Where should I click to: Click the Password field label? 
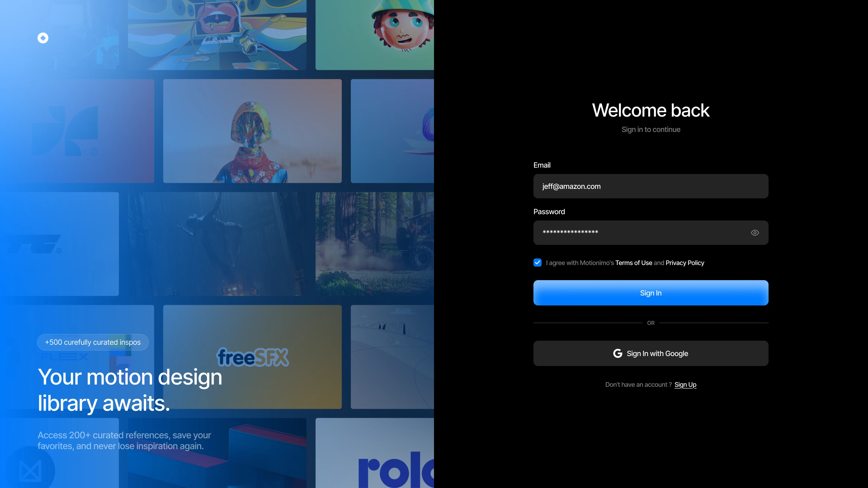tap(549, 211)
